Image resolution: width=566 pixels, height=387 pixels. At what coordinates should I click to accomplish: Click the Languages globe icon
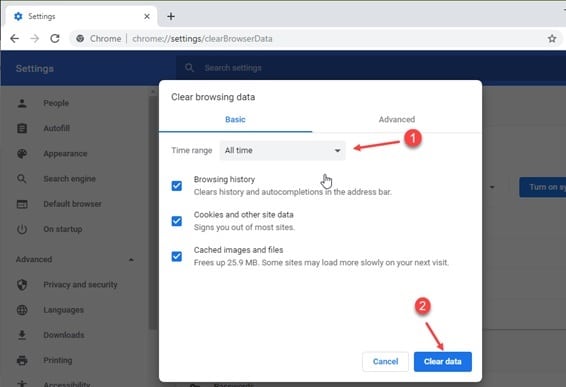coord(22,310)
